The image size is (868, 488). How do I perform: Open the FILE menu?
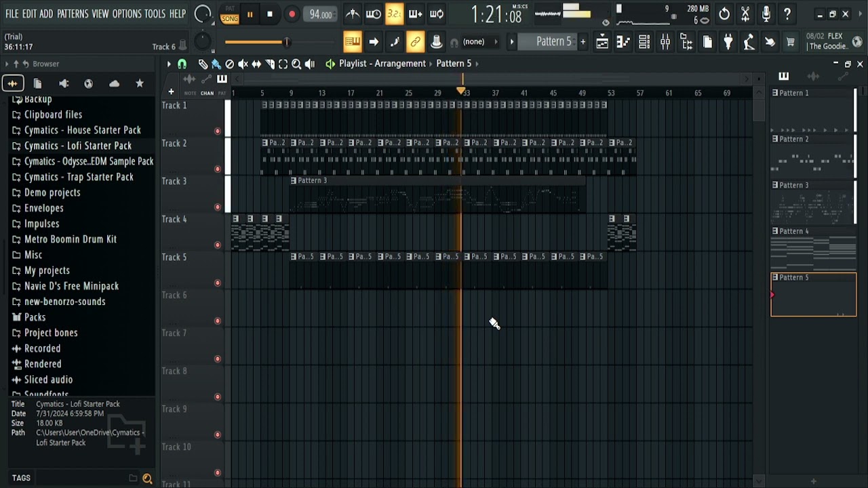(12, 14)
